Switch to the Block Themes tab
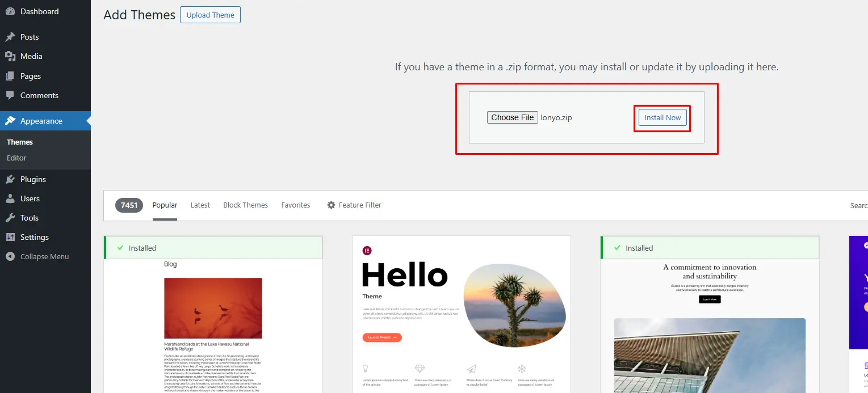868x393 pixels. pos(246,205)
